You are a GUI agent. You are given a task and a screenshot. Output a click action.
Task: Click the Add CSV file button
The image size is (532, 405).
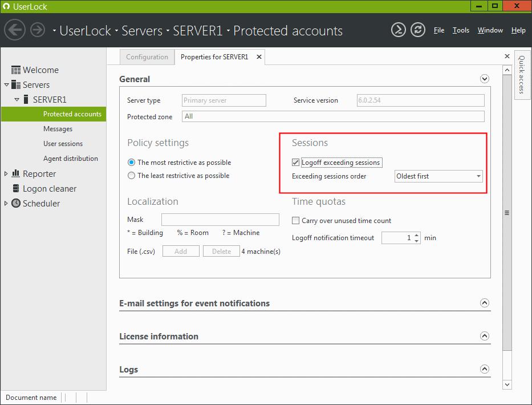click(181, 251)
